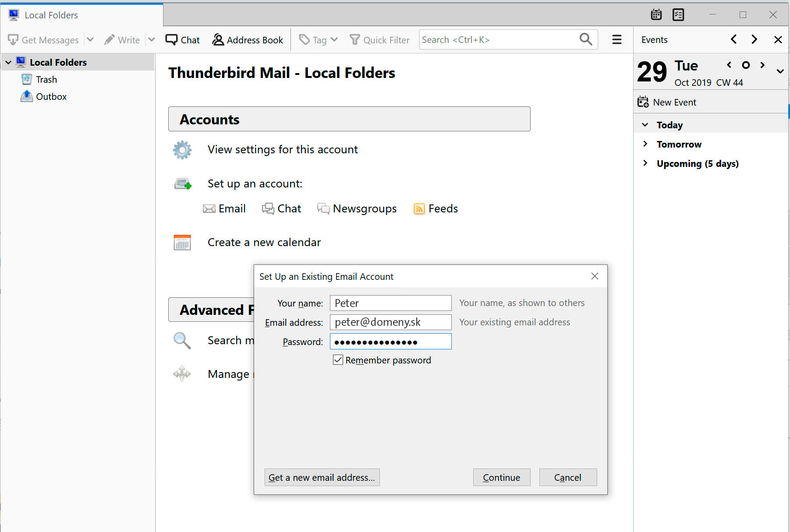Screen dimensions: 790x532
Task: Click Get a new email address
Action: coord(322,477)
